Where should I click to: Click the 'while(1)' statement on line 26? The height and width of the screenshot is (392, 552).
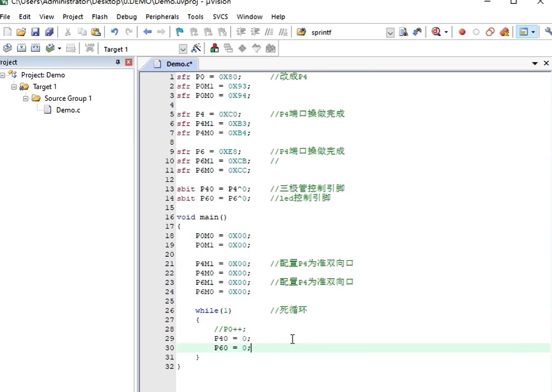213,311
